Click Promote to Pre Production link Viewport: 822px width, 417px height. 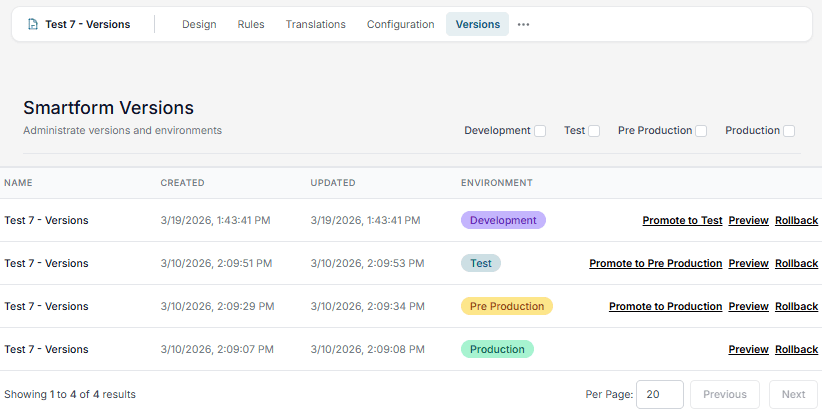[656, 263]
